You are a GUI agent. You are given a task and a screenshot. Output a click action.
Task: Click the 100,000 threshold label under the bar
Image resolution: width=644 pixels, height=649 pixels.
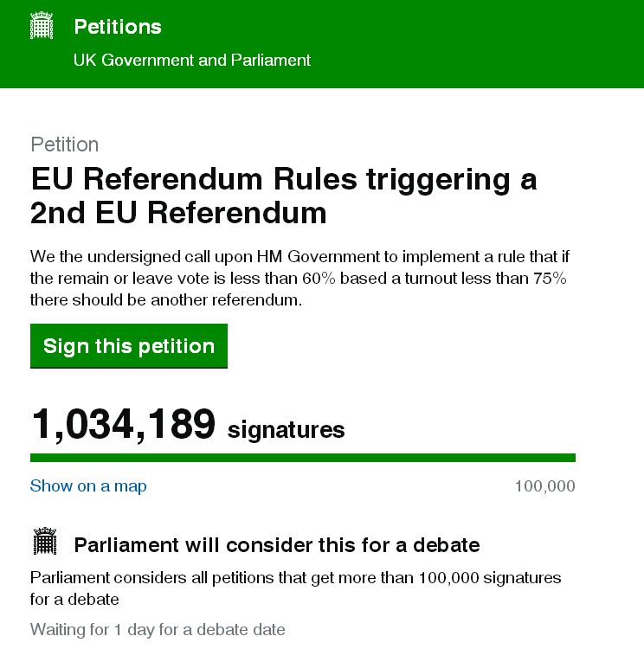point(544,486)
